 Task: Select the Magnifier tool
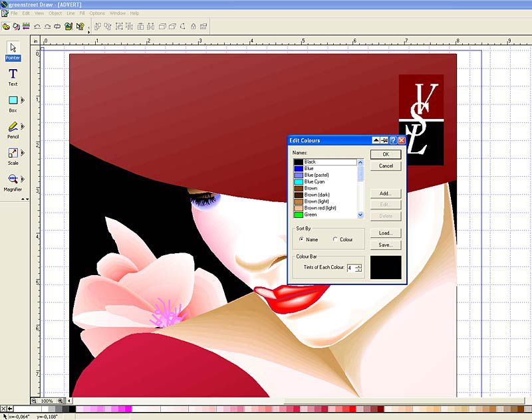pos(13,179)
